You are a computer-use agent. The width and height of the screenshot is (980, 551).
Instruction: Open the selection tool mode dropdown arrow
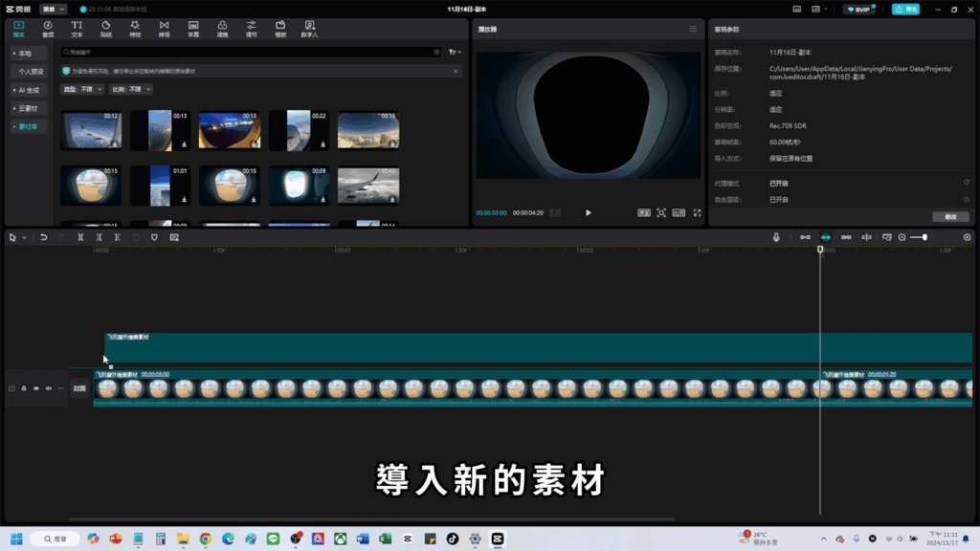(24, 238)
